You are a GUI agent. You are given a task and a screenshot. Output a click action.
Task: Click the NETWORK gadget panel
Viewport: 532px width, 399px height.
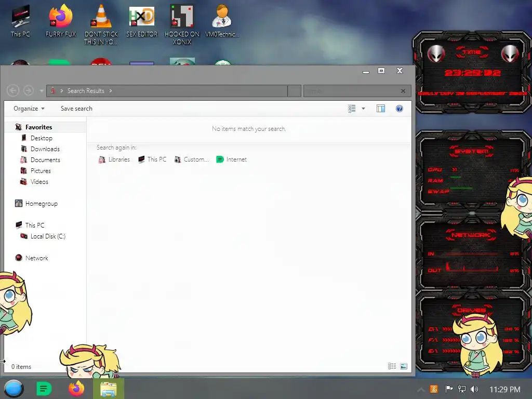coord(472,253)
